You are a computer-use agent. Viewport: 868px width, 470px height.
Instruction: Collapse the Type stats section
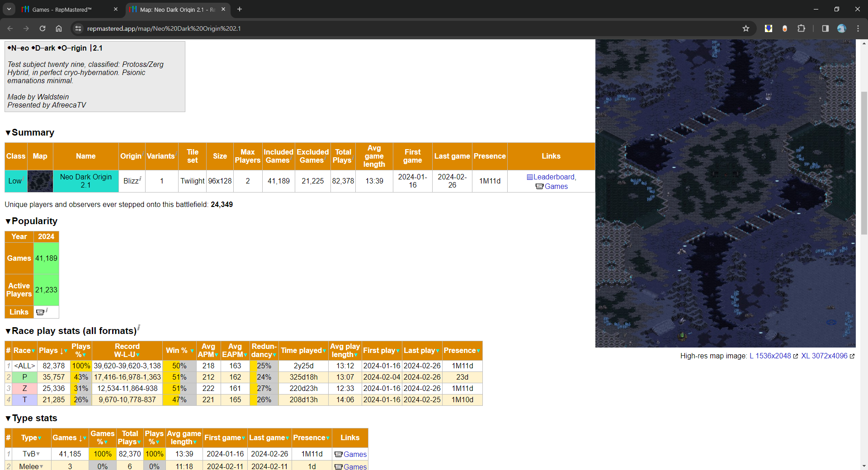[x=8, y=418]
